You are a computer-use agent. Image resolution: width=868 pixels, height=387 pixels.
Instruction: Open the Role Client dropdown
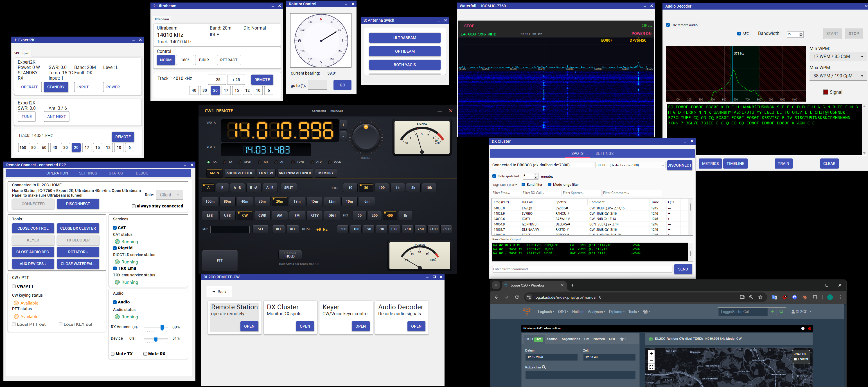(x=170, y=195)
